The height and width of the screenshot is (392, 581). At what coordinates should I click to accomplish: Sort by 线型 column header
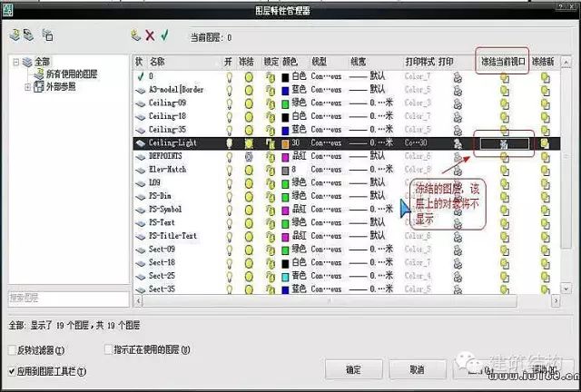(319, 62)
